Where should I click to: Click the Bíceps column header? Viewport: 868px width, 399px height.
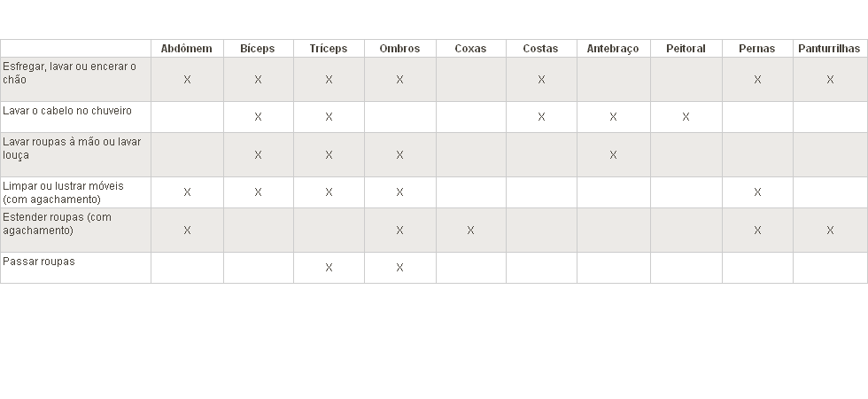click(x=258, y=49)
